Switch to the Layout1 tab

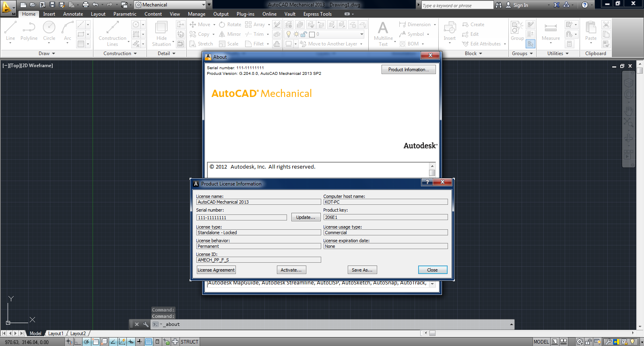(x=56, y=334)
